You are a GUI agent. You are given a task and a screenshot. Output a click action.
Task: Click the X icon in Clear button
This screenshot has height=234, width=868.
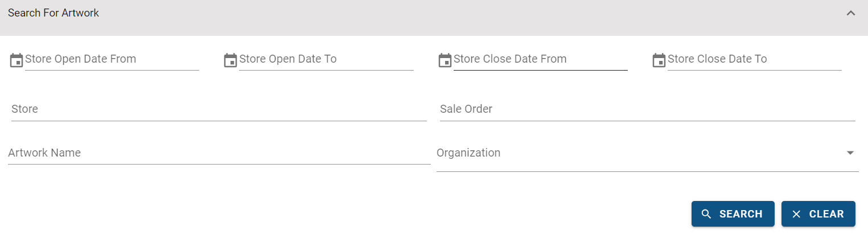coord(796,214)
